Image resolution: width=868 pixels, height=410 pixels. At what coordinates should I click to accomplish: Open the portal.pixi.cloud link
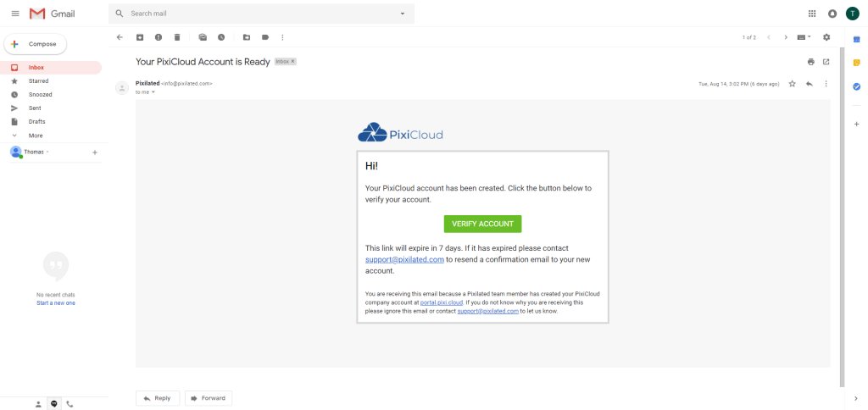point(441,302)
